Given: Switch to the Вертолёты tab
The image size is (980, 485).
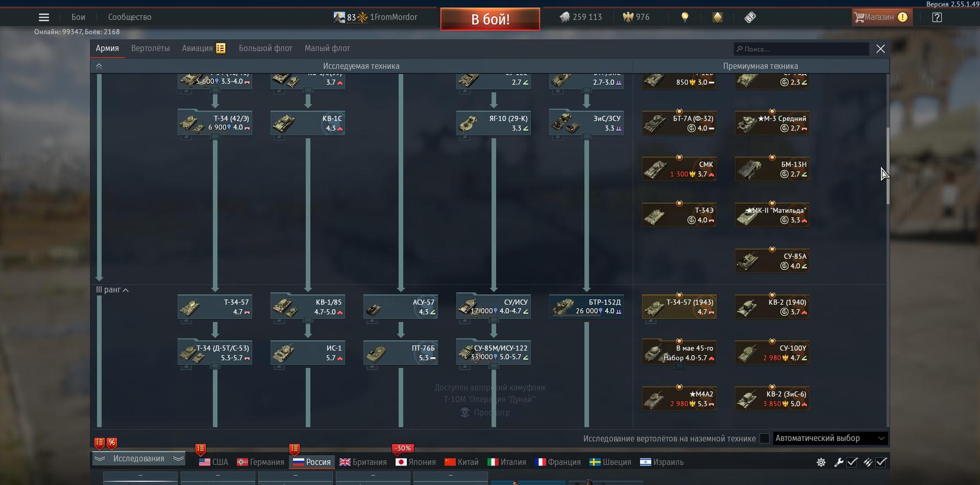Looking at the screenshot, I should [x=150, y=48].
